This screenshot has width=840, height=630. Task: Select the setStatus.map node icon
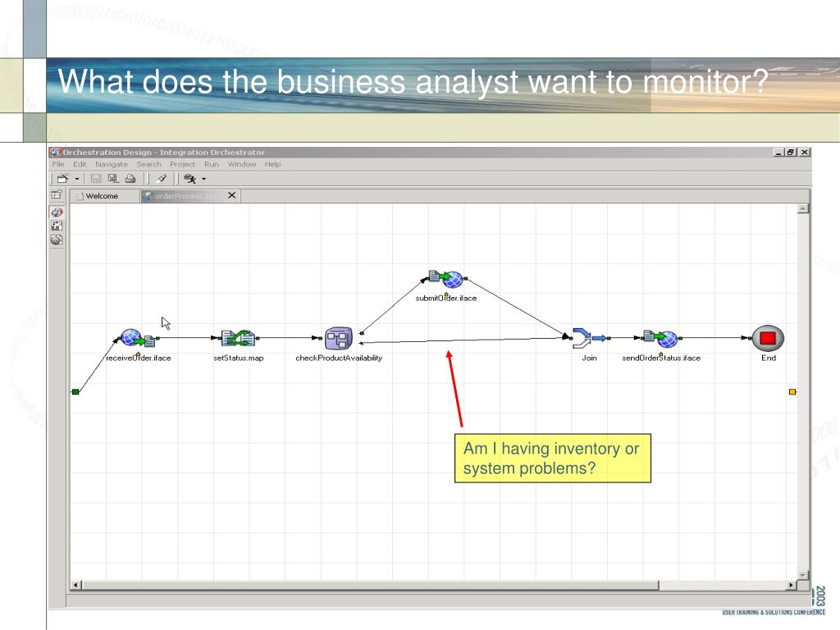[x=238, y=338]
